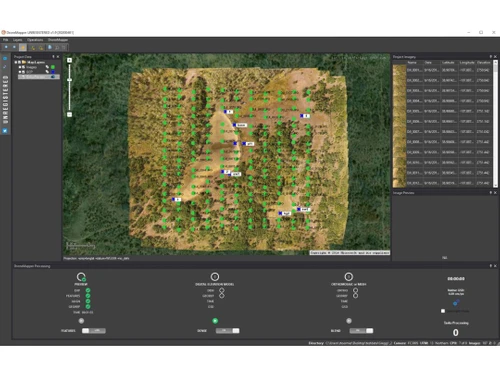Open the DroneMapper menu
Image resolution: width=500 pixels, height=375 pixels.
(57, 40)
